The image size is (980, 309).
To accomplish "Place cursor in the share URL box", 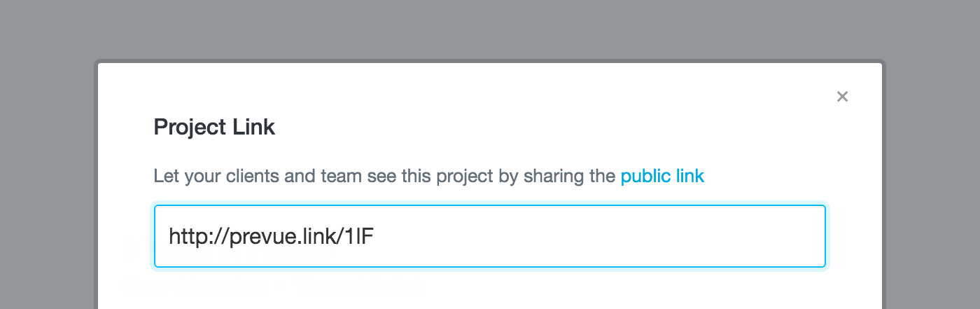I will pos(490,236).
